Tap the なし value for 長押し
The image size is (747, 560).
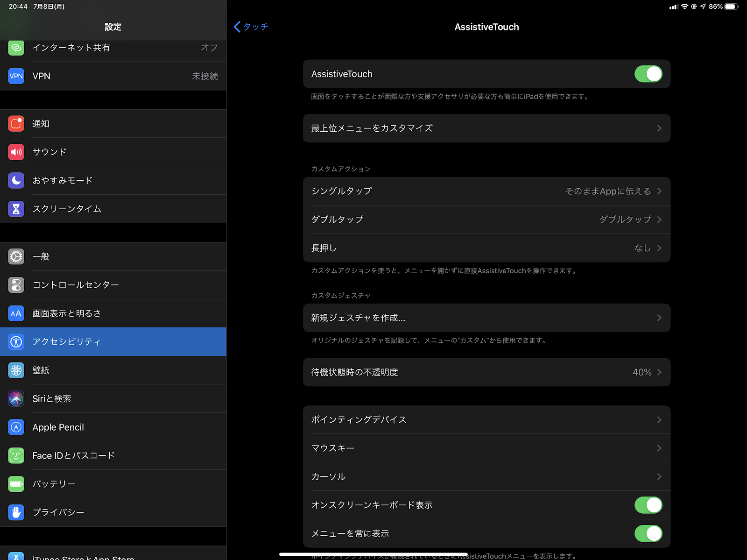point(642,248)
